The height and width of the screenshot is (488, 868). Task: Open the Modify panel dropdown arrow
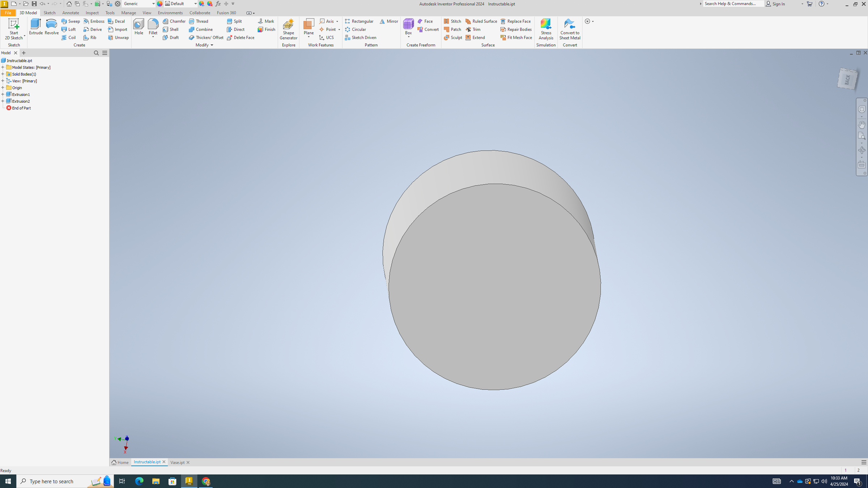click(x=212, y=45)
